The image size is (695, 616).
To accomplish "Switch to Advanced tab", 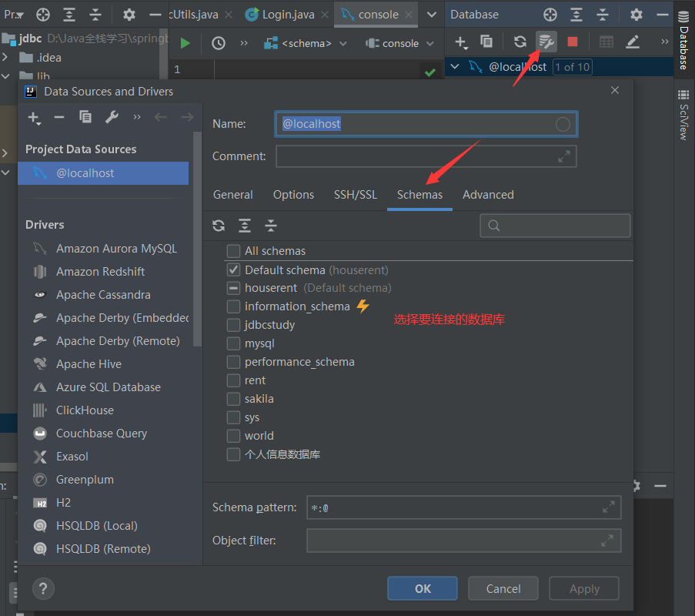I will [x=488, y=195].
